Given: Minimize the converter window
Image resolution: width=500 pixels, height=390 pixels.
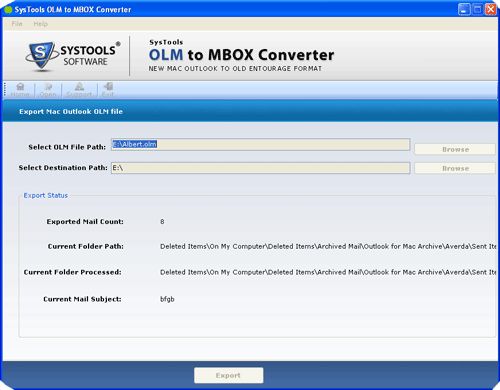Looking at the screenshot, I should point(464,9).
